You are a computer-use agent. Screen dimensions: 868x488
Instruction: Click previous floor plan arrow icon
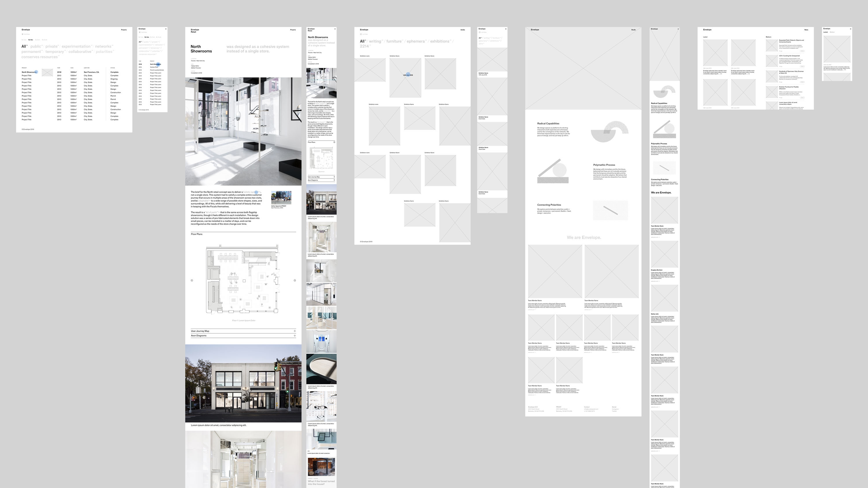point(192,280)
